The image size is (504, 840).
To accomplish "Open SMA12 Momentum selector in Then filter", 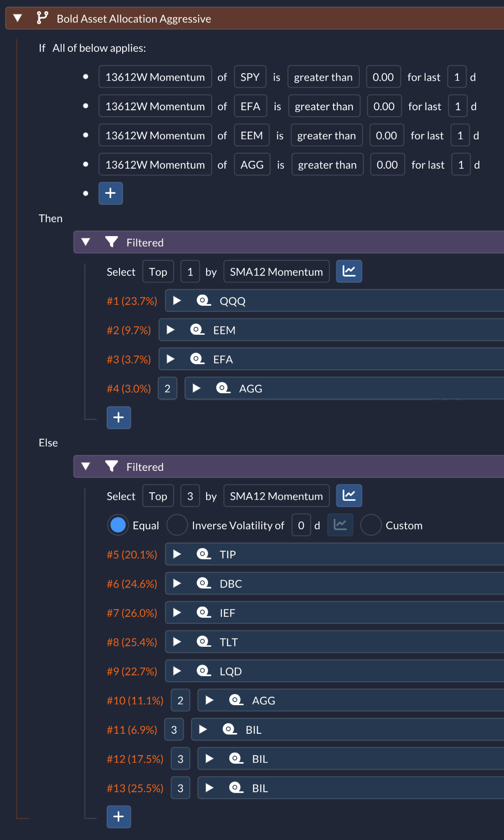I will coord(277,272).
